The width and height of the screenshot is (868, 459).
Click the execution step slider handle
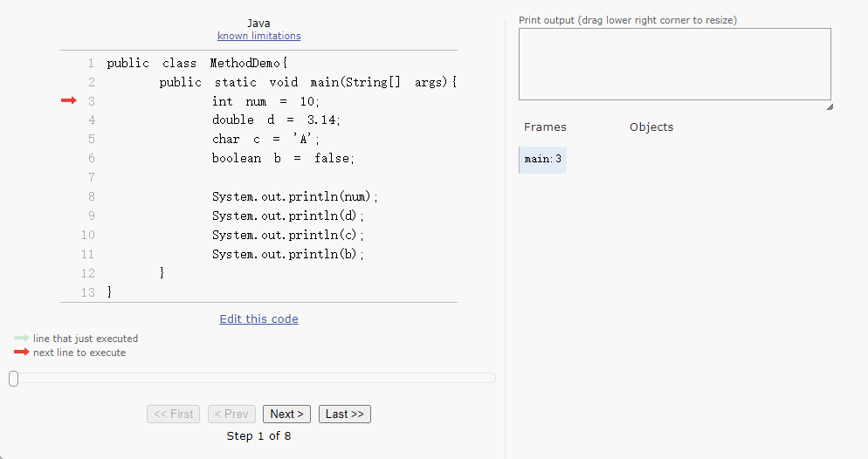coord(13,378)
